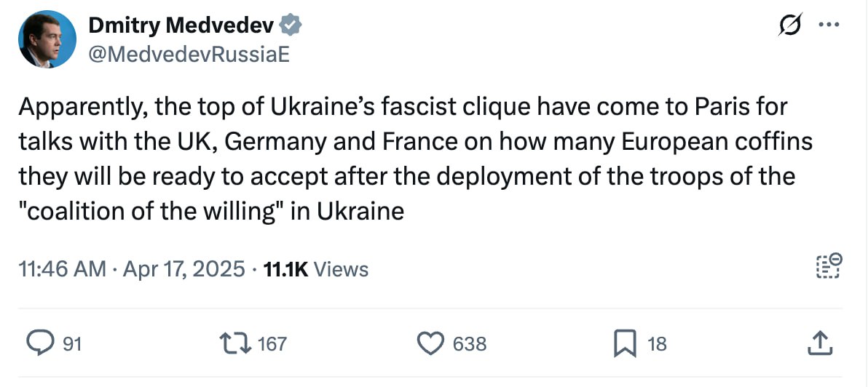Open the three-dot more options menu
The height and width of the screenshot is (387, 868).
pyautogui.click(x=829, y=25)
